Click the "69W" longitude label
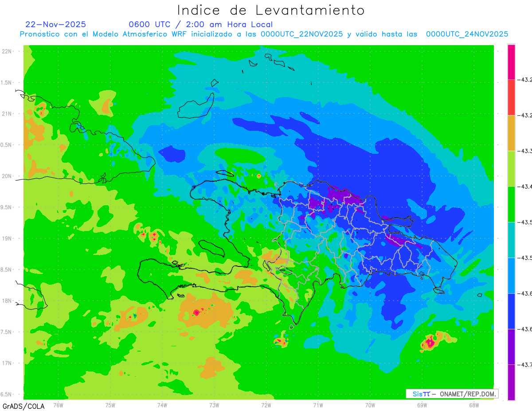The height and width of the screenshot is (411, 532). pos(422,405)
